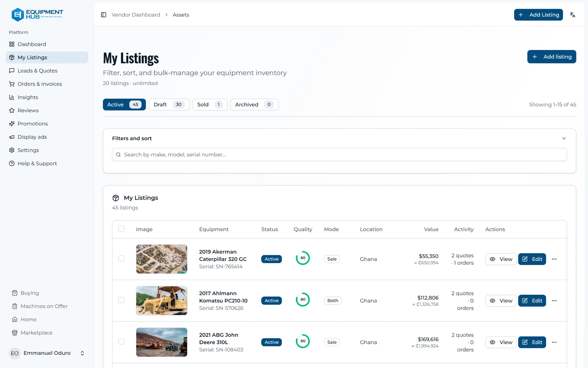Click Vendor Dashboard breadcrumb
Screen dimensions: 588x368
(x=136, y=15)
